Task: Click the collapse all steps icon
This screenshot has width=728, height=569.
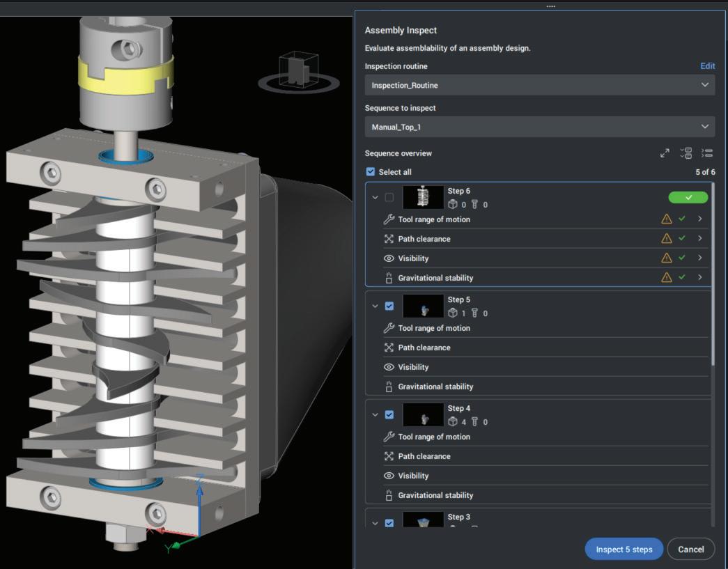Action: pyautogui.click(x=707, y=153)
